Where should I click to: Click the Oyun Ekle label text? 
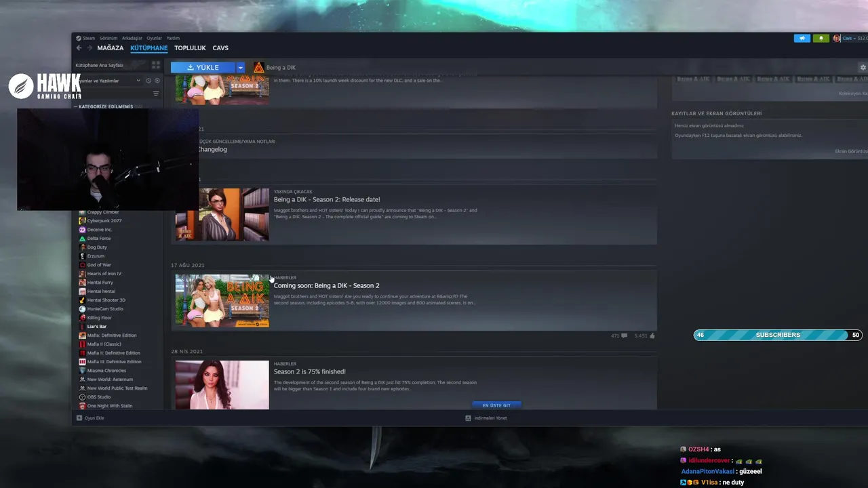[94, 418]
